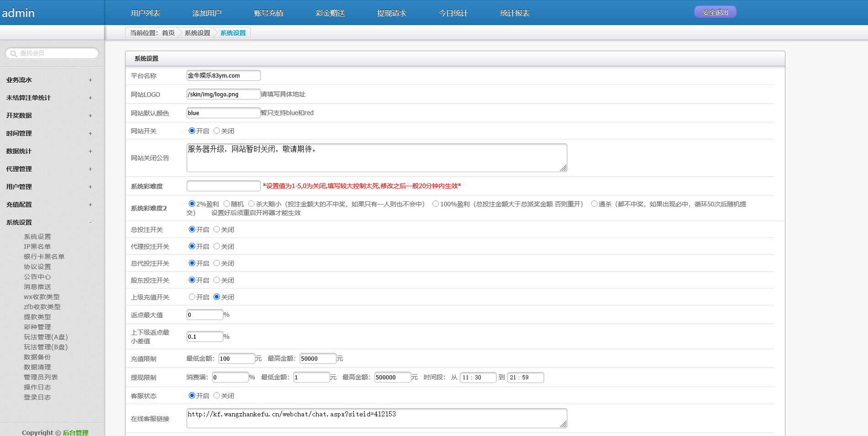The image size is (868, 436).
Task: Open 提款类型 in the sidebar submenu
Action: click(37, 317)
